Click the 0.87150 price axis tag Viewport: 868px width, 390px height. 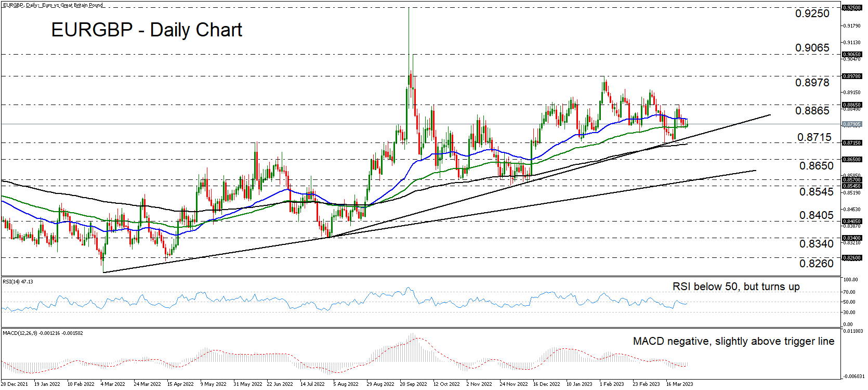click(x=852, y=142)
